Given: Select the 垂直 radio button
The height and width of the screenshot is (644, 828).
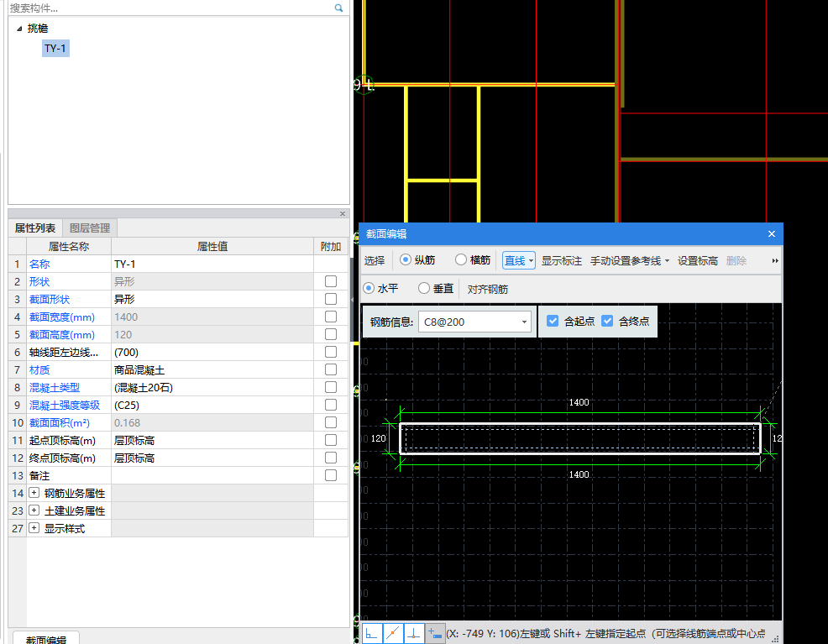Looking at the screenshot, I should pos(423,288).
